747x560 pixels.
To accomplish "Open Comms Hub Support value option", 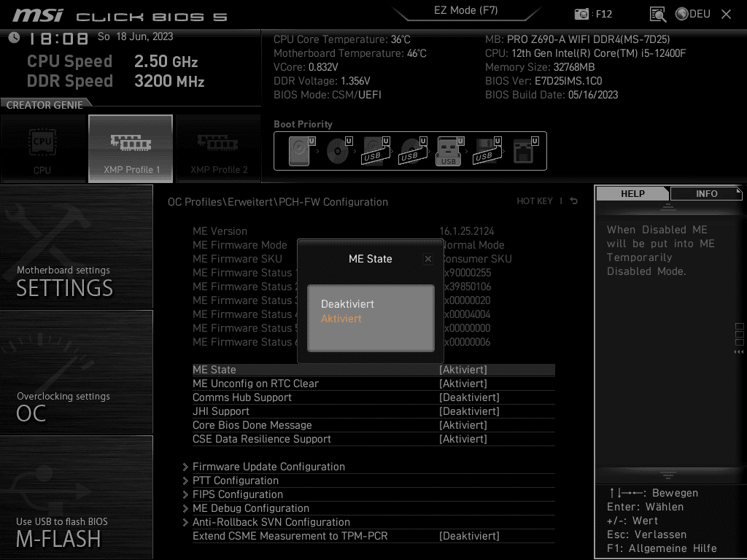I will point(469,397).
